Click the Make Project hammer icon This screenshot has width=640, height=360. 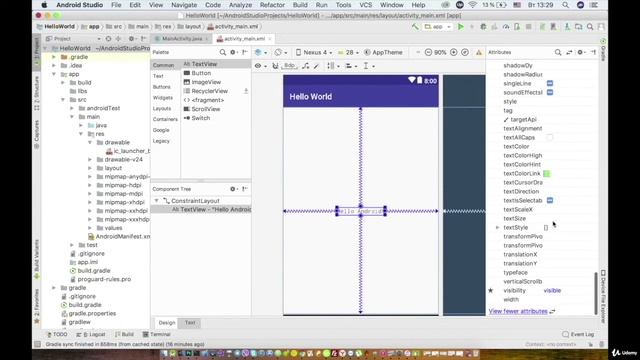pyautogui.click(x=415, y=27)
